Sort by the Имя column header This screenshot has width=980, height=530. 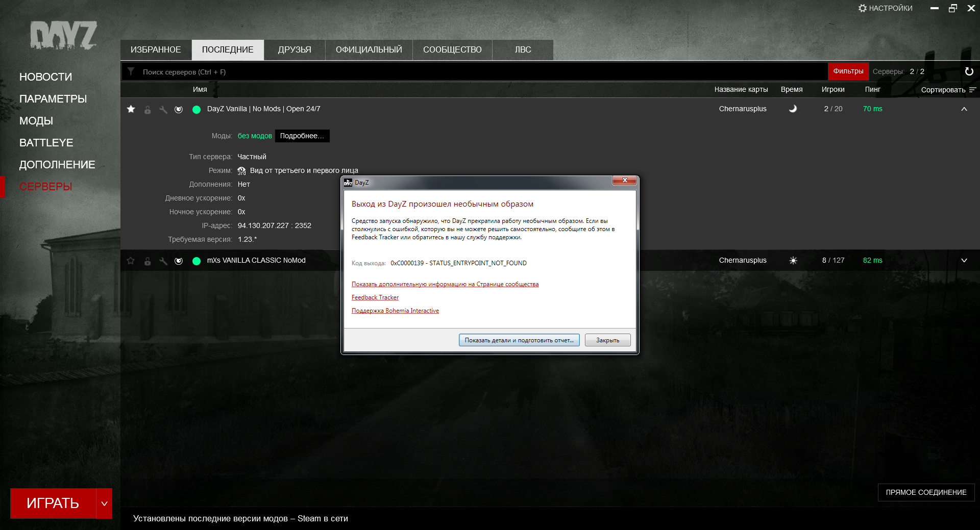tap(200, 90)
